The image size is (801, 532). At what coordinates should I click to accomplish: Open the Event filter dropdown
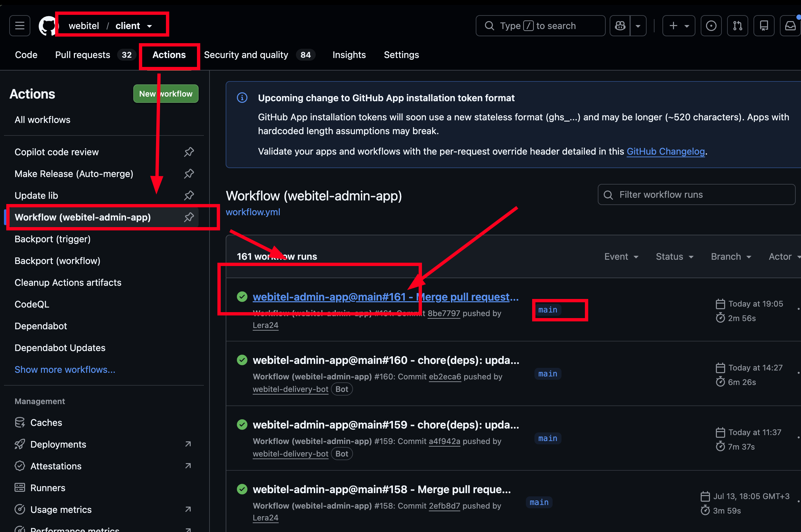[621, 257]
